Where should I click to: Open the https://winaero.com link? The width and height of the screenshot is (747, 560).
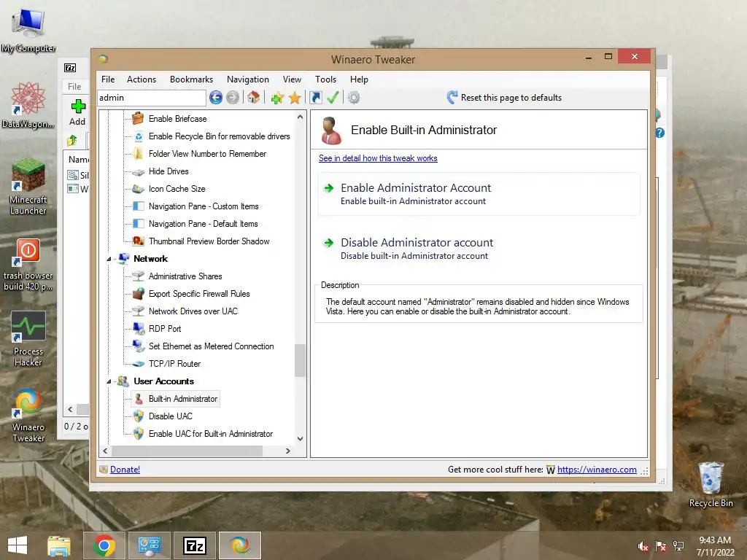(x=597, y=470)
